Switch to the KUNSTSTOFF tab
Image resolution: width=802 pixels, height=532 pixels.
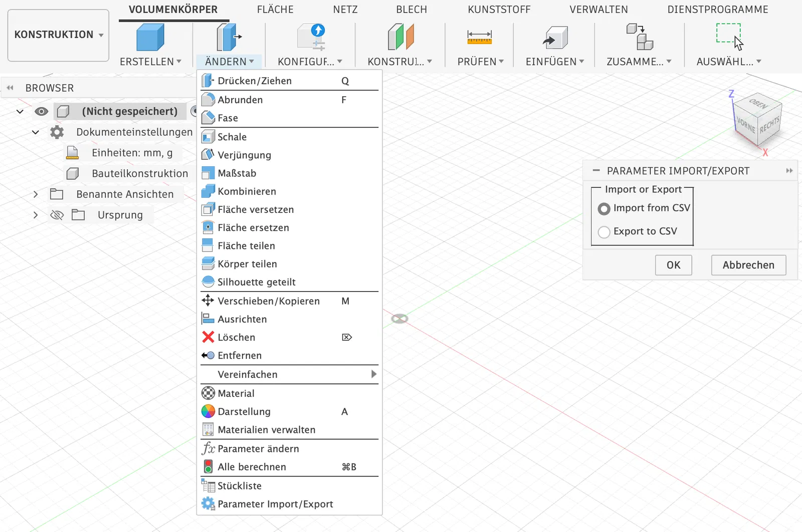[499, 10]
